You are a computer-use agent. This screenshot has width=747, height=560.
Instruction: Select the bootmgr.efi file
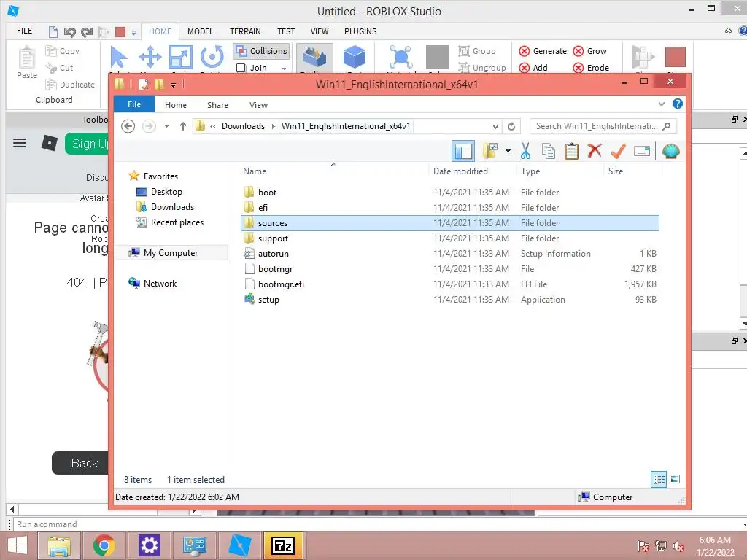[281, 284]
